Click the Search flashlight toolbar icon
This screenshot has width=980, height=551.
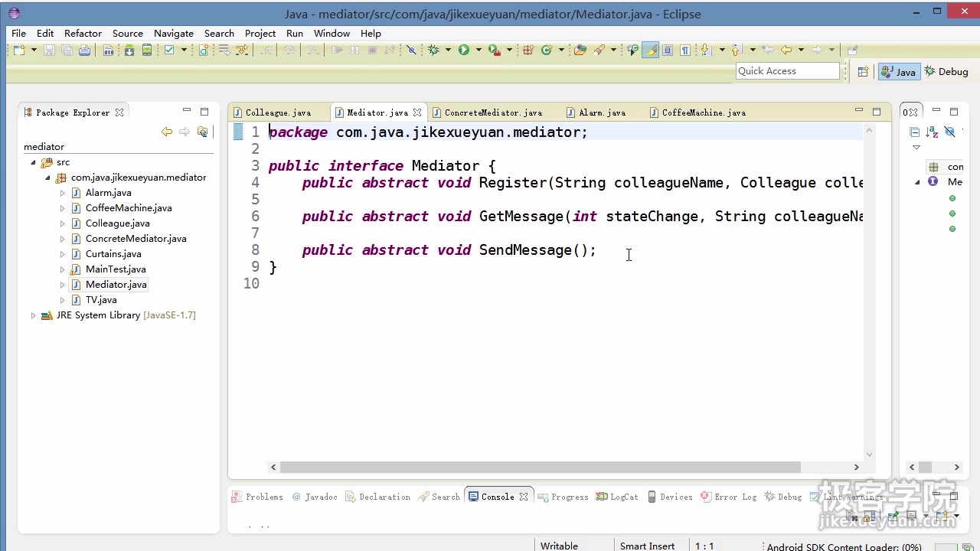599,50
